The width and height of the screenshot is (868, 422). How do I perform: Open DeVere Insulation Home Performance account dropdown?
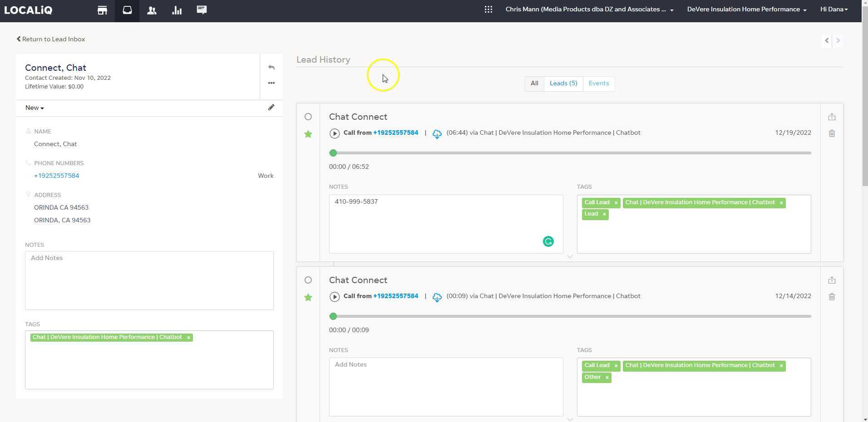746,10
